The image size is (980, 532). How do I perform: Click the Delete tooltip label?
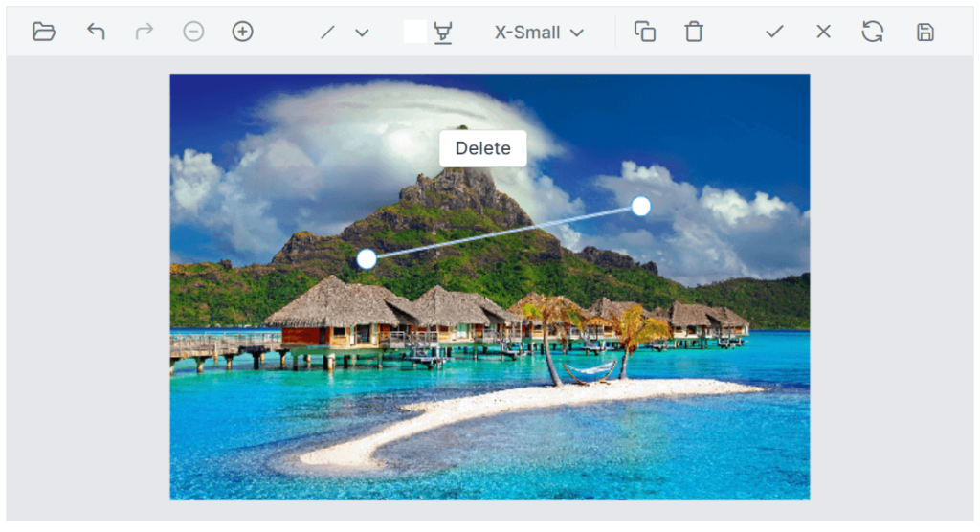tap(483, 148)
